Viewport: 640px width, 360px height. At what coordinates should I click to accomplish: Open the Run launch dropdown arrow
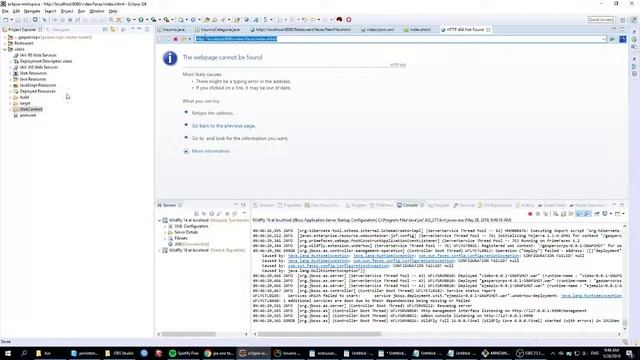(147, 20)
